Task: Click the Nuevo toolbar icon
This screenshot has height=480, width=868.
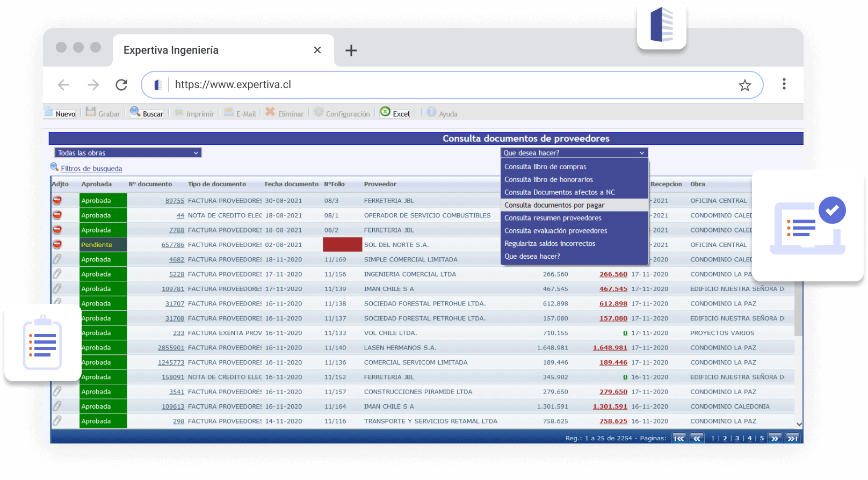Action: point(49,112)
